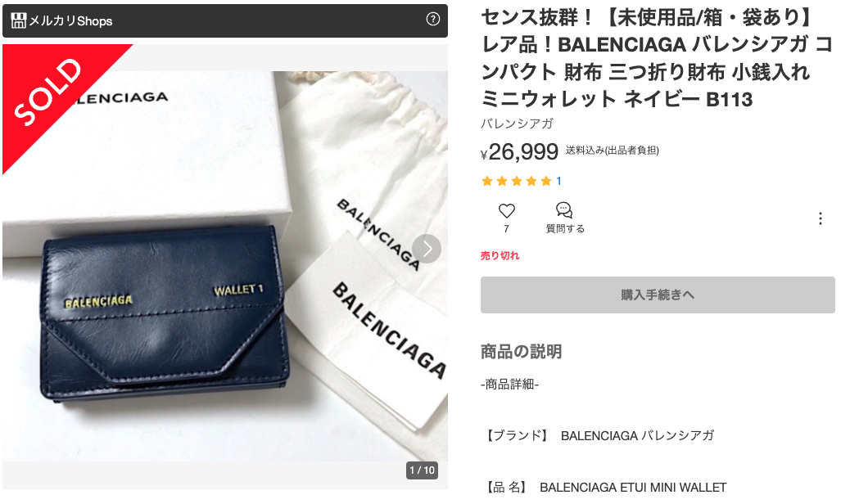This screenshot has height=504, width=841.
Task: Open the comment bubble question icon
Action: pyautogui.click(x=564, y=209)
